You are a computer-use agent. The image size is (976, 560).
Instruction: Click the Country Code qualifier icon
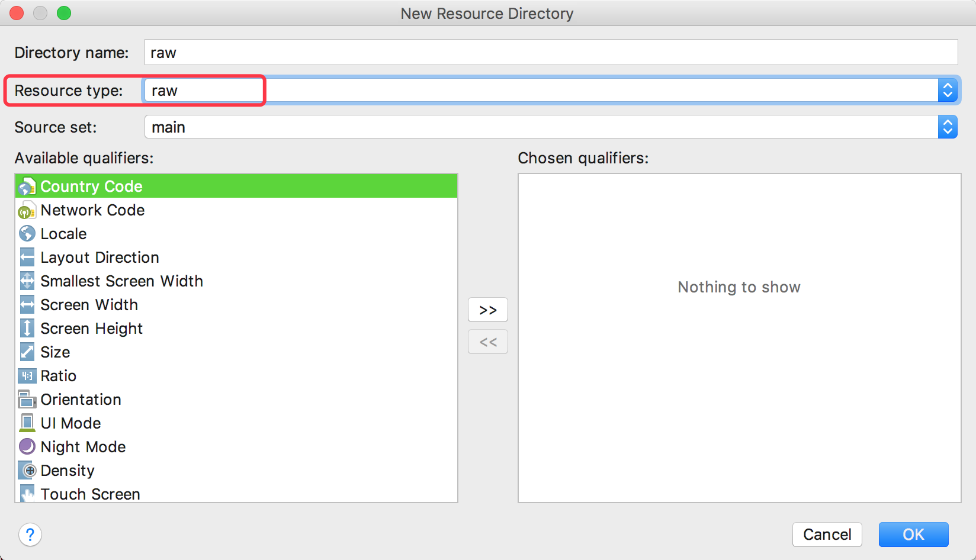click(x=27, y=186)
